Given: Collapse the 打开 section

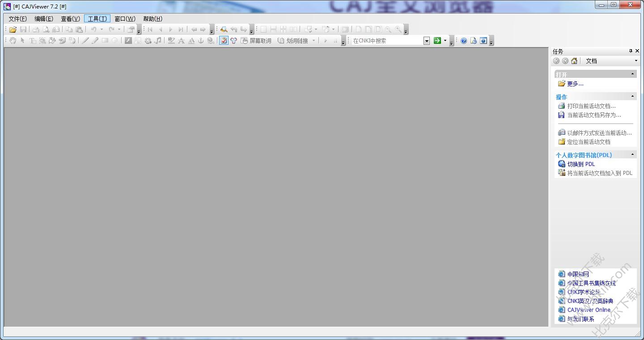Looking at the screenshot, I should coord(633,74).
